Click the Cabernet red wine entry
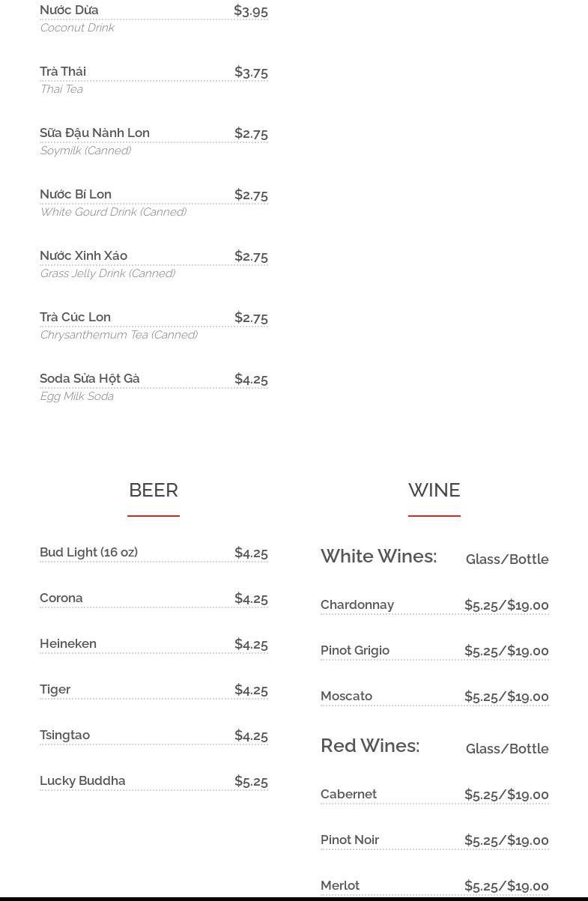Image resolution: width=588 pixels, height=901 pixels. [349, 795]
